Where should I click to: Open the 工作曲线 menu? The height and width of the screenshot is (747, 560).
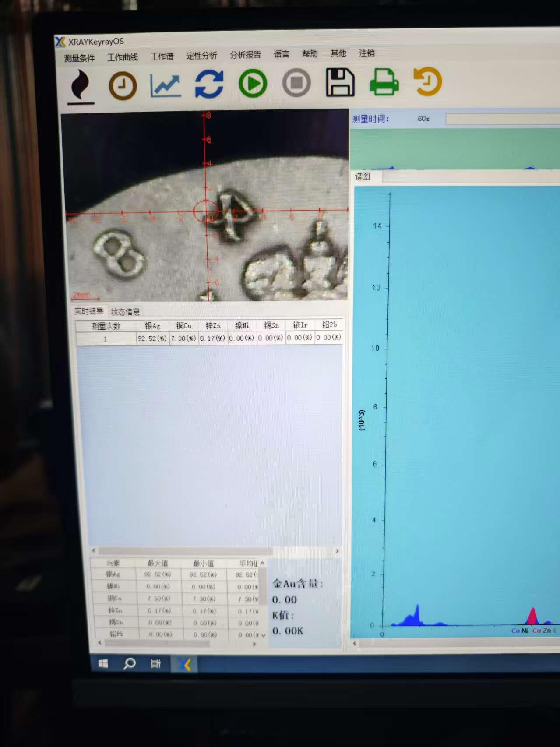point(123,57)
